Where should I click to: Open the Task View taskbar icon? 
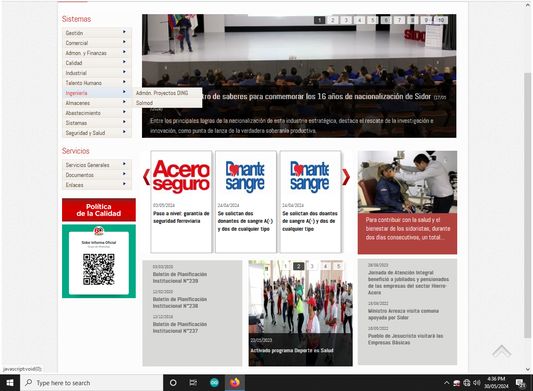193,383
